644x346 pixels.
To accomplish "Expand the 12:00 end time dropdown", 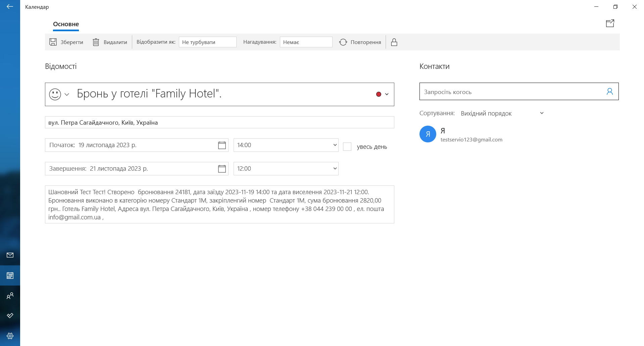I will 286,169.
